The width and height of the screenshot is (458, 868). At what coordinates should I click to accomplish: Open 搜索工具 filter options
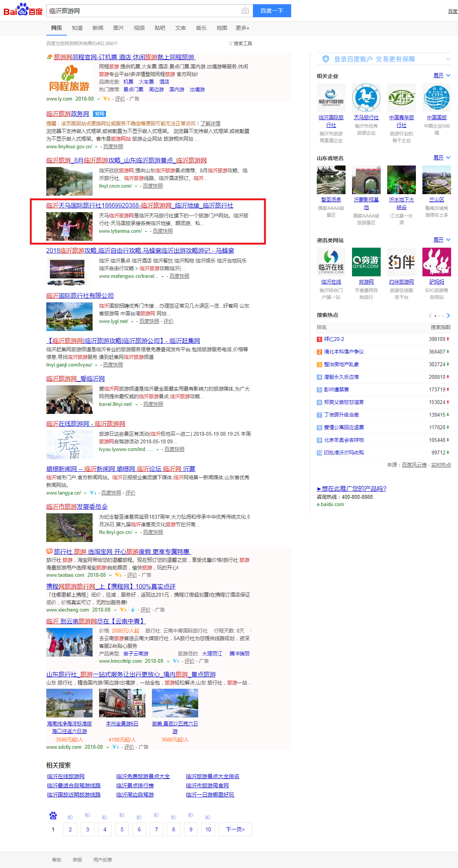point(241,44)
